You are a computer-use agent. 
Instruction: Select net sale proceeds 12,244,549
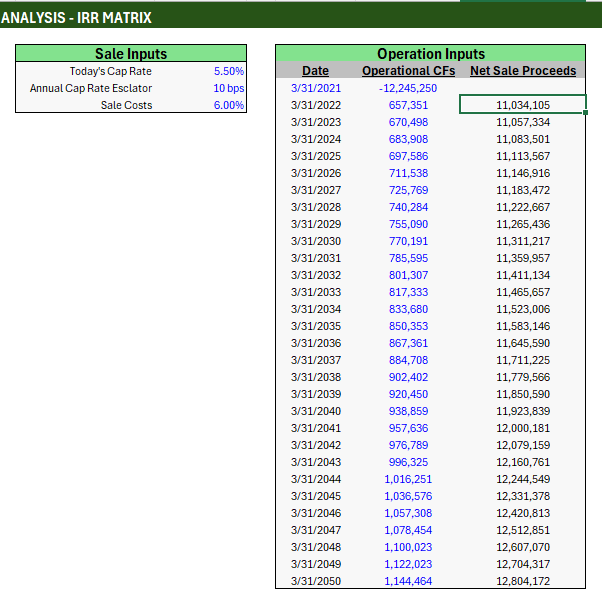click(523, 479)
